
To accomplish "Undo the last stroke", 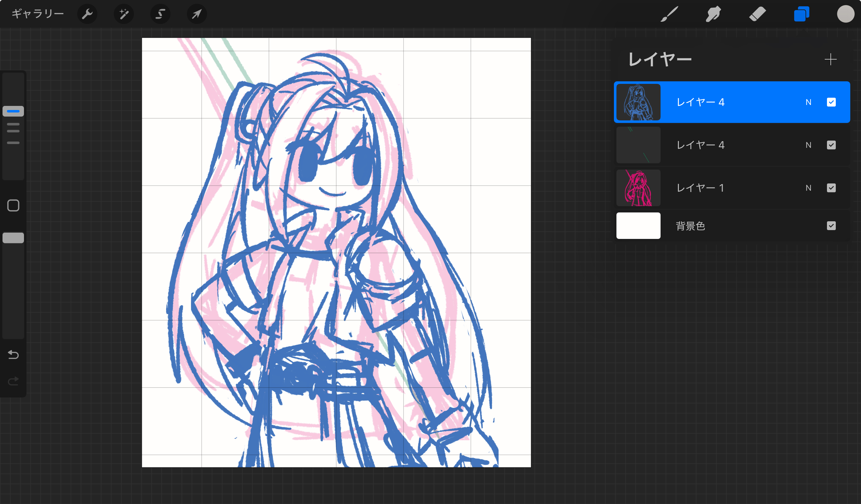I will click(13, 355).
